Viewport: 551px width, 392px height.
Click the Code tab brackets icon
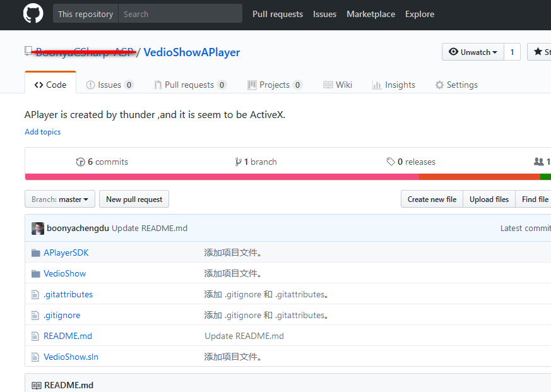pos(39,85)
